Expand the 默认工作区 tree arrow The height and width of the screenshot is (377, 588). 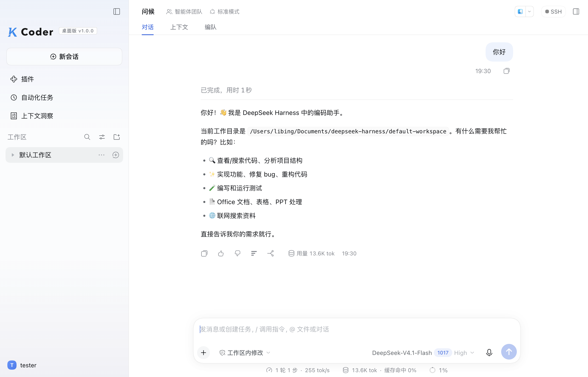point(13,155)
